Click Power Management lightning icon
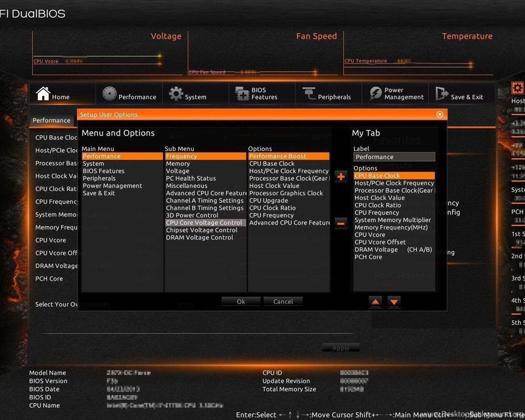This screenshot has height=420, width=525. [x=375, y=94]
